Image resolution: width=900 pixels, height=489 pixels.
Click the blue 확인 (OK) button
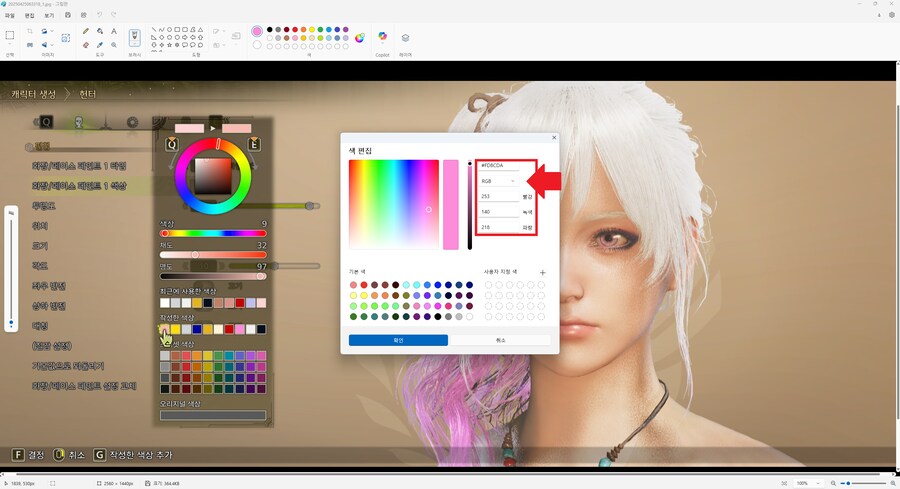(398, 340)
